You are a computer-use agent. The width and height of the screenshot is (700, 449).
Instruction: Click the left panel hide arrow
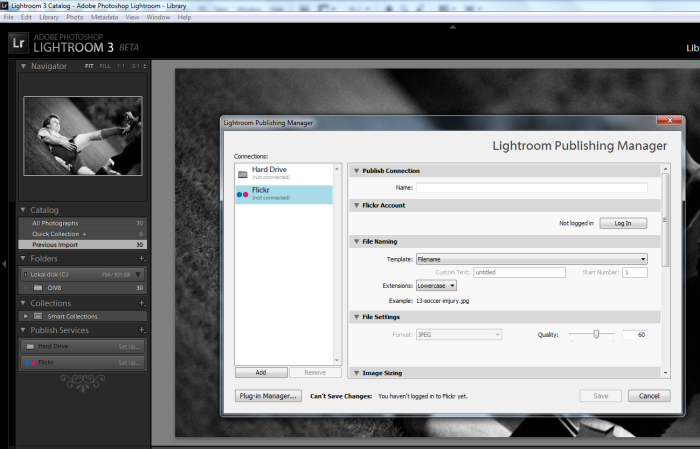[4, 264]
